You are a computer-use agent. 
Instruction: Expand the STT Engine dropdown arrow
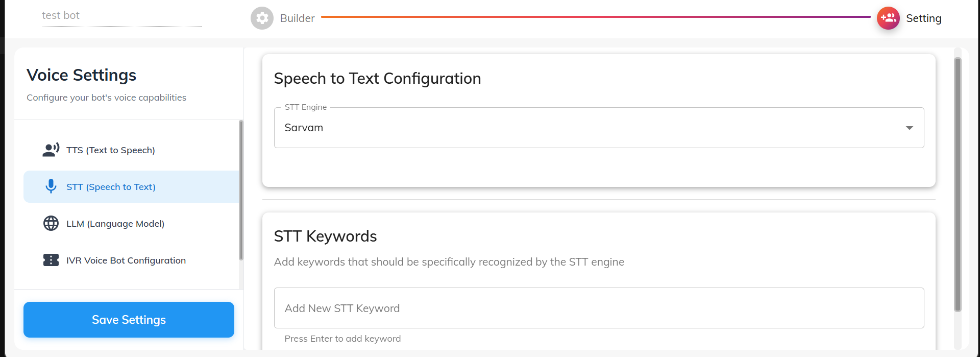(909, 128)
